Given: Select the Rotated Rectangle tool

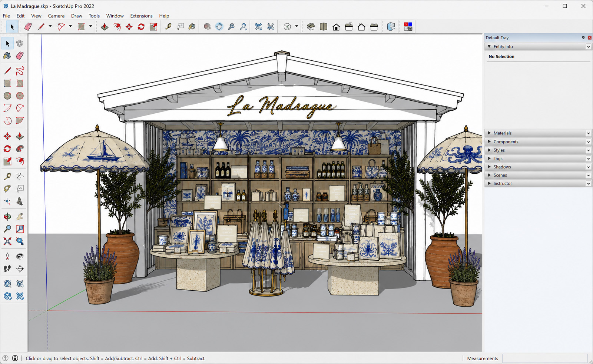Looking at the screenshot, I should point(20,83).
